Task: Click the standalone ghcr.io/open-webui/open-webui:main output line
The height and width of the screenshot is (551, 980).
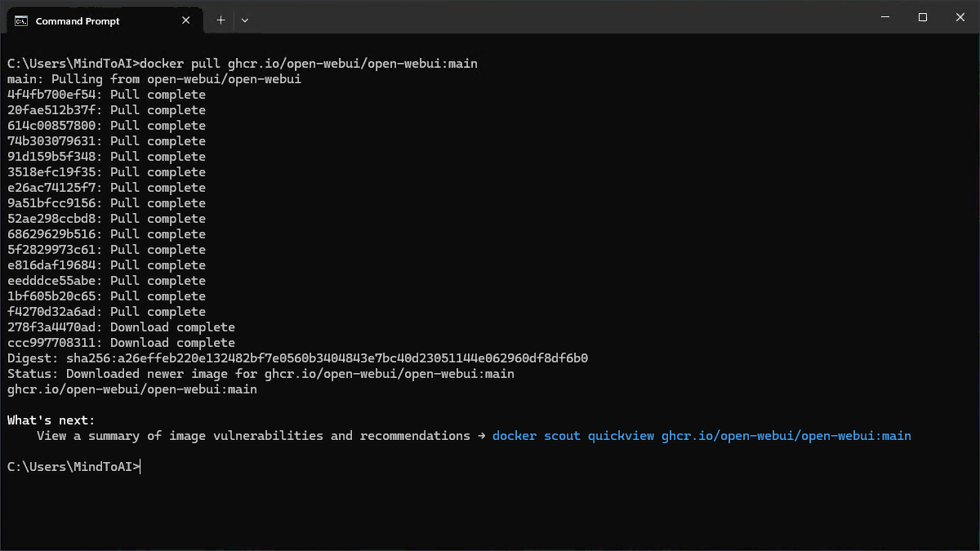Action: point(132,389)
